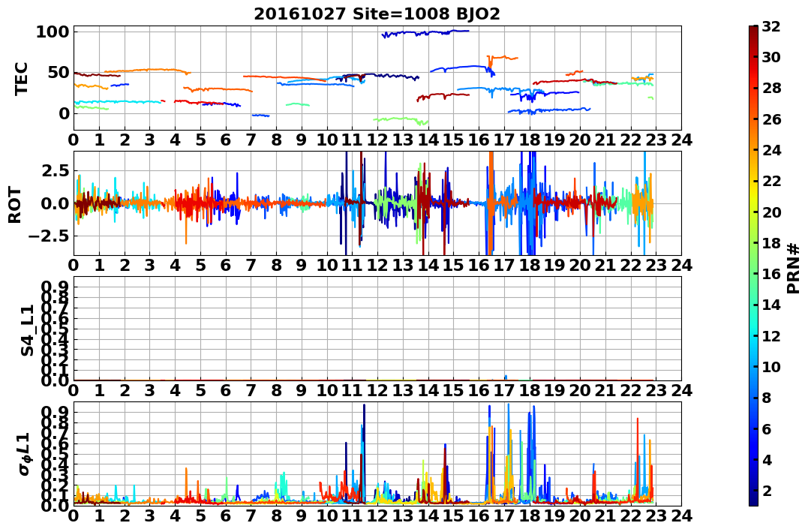Click the hour 6 tick under S4_L1 panel

coord(225,390)
